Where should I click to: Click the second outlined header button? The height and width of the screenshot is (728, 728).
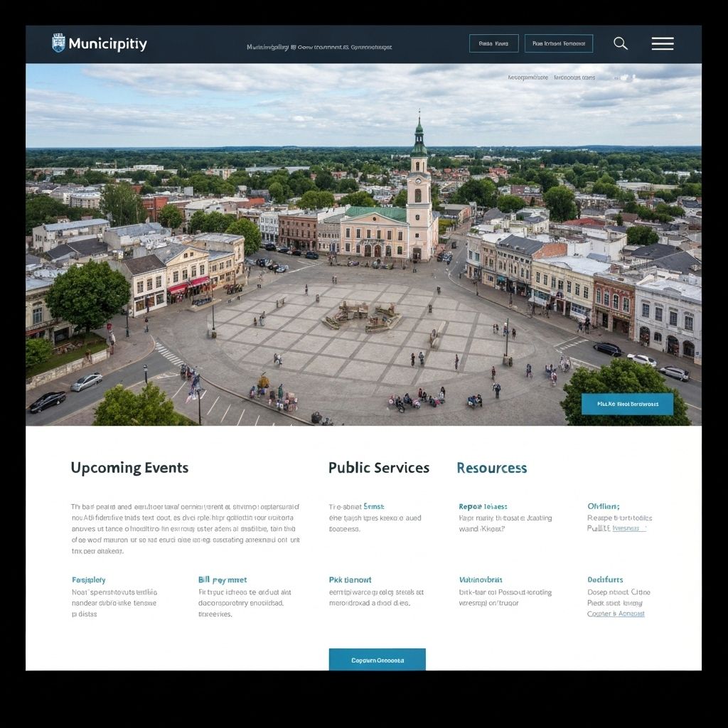coord(557,43)
